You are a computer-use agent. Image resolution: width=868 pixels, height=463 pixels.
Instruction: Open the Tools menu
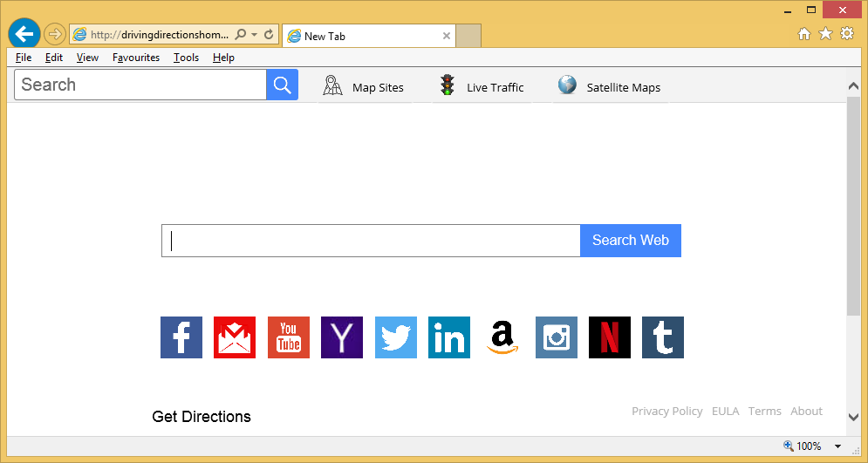click(x=186, y=58)
